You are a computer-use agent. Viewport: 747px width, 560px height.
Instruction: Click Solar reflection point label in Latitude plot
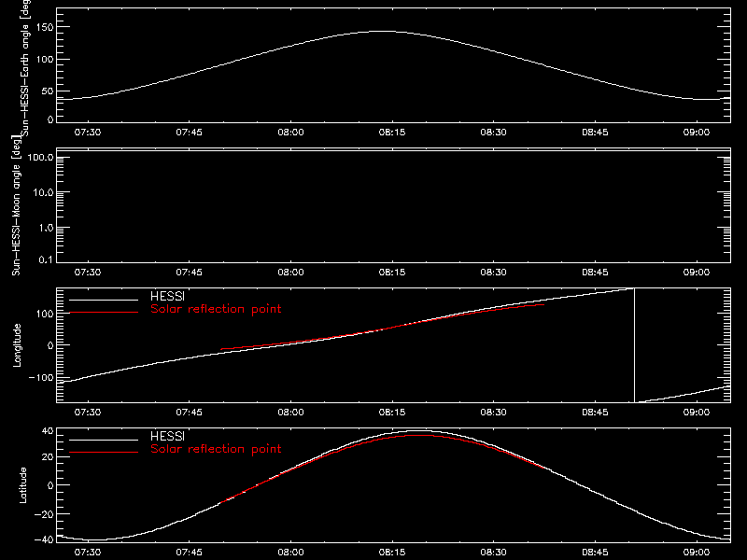(x=216, y=449)
